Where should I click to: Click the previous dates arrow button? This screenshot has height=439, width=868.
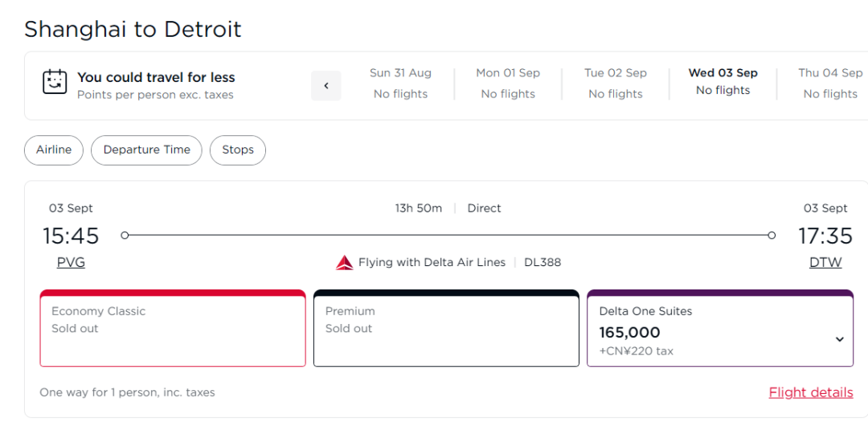pos(326,86)
